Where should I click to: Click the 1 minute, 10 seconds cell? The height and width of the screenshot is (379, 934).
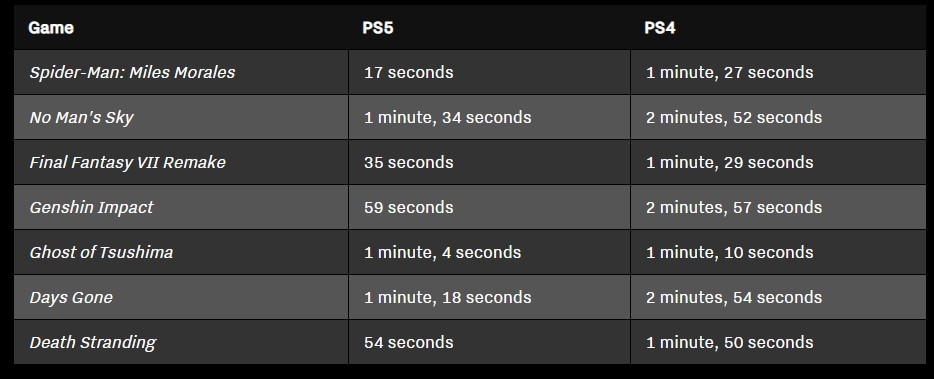[778, 252]
